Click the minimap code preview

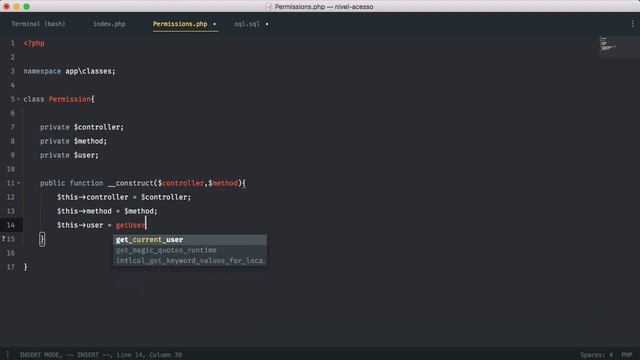point(607,44)
